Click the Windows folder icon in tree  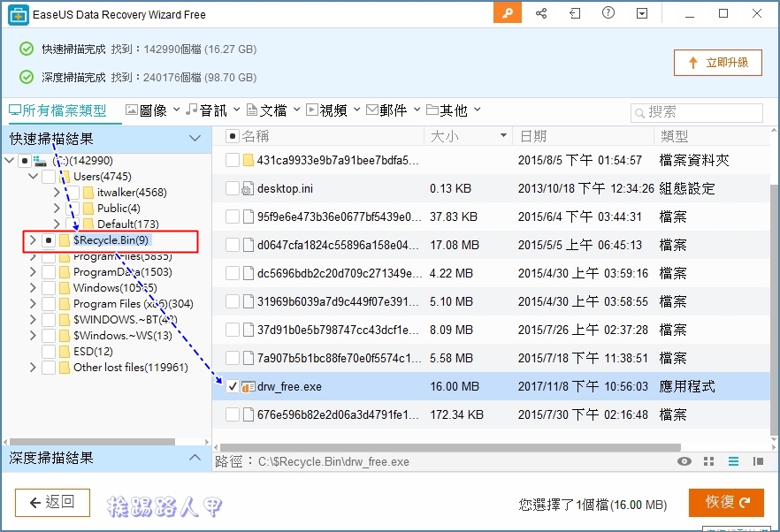pos(65,288)
